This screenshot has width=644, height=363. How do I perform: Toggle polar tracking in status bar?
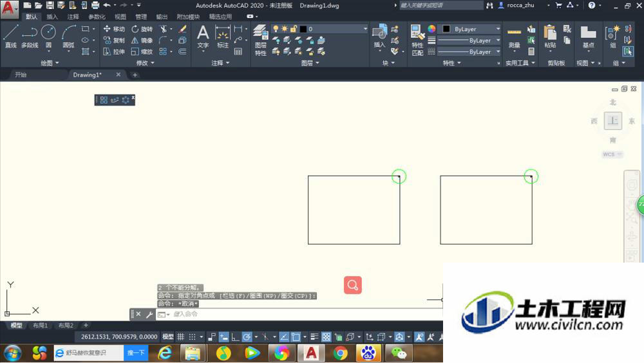click(x=247, y=337)
